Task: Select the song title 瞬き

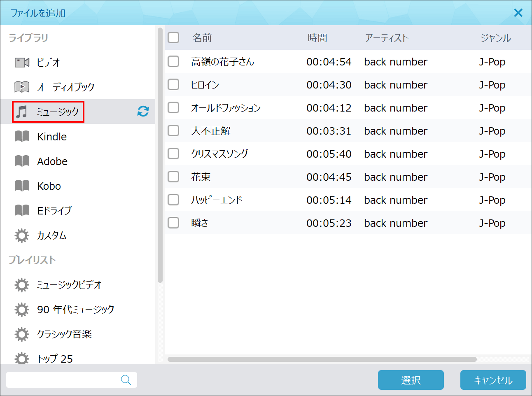Action: coord(200,223)
